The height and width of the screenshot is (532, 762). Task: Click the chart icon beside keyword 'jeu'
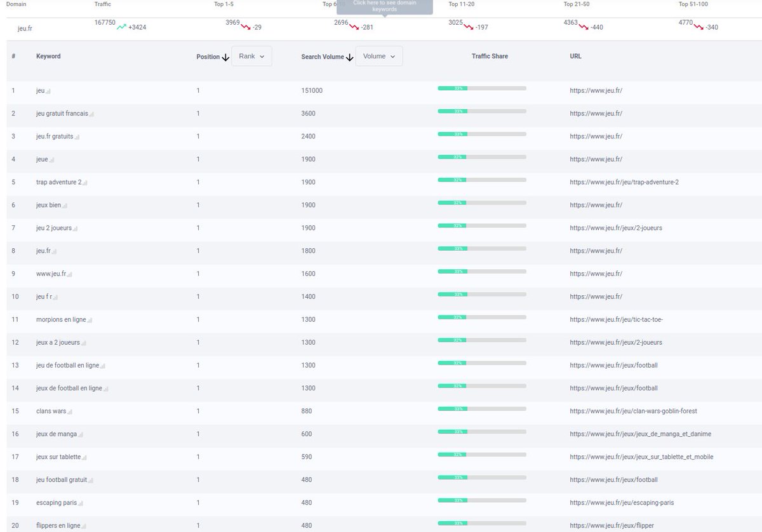pyautogui.click(x=48, y=92)
